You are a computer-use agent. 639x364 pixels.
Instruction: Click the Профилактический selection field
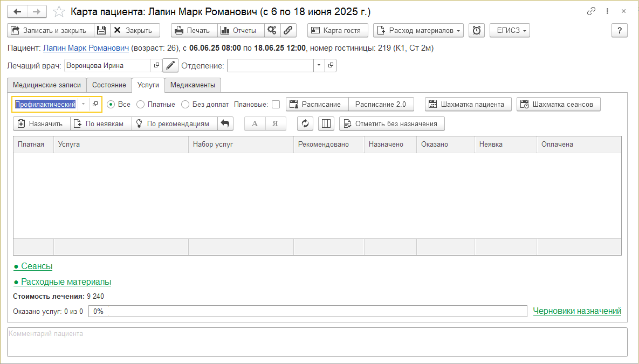click(46, 104)
